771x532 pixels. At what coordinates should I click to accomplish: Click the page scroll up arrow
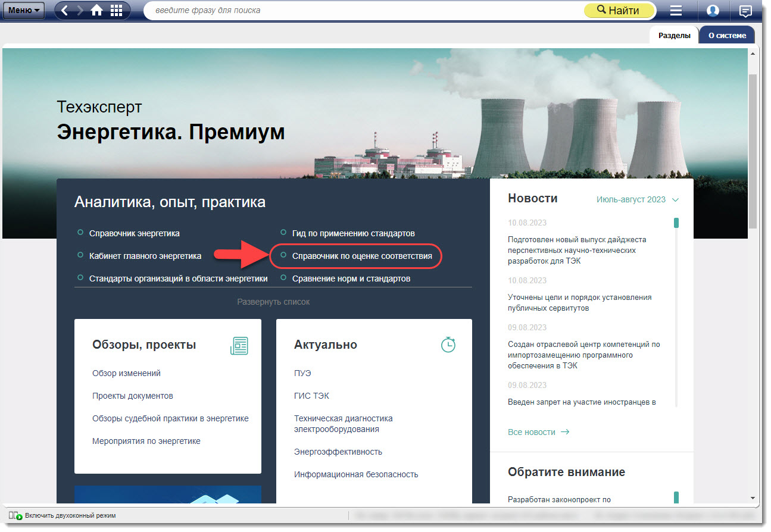[x=753, y=54]
